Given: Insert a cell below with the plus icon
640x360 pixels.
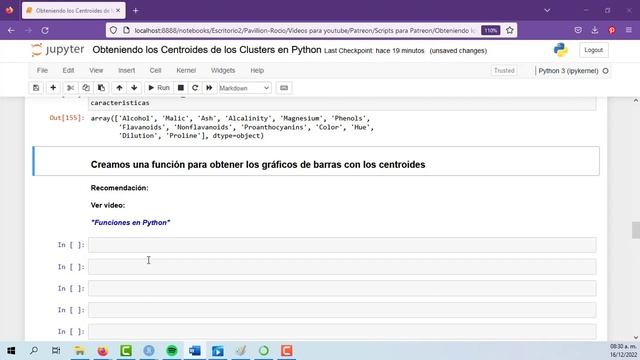Looking at the screenshot, I should pos(53,88).
